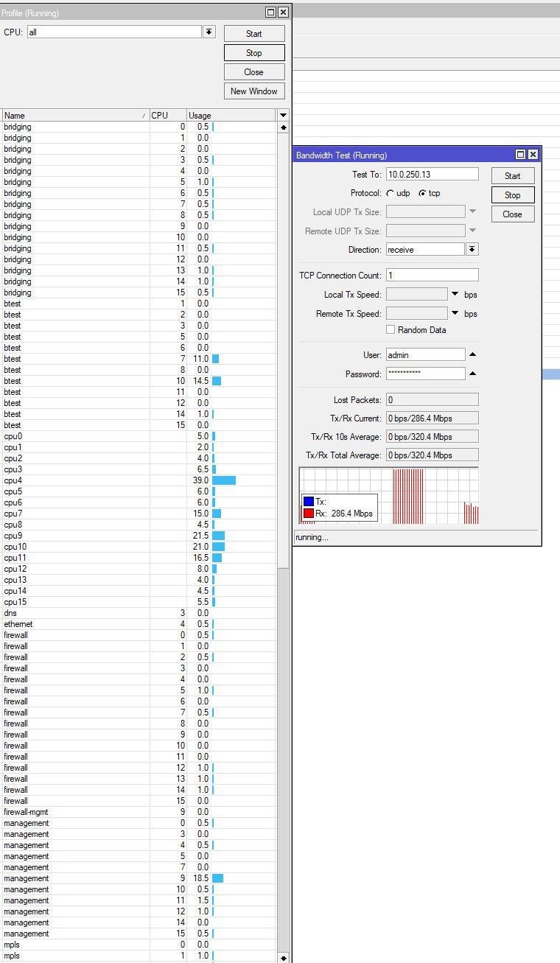Sort by the Name column header
The width and height of the screenshot is (560, 963).
(75, 116)
